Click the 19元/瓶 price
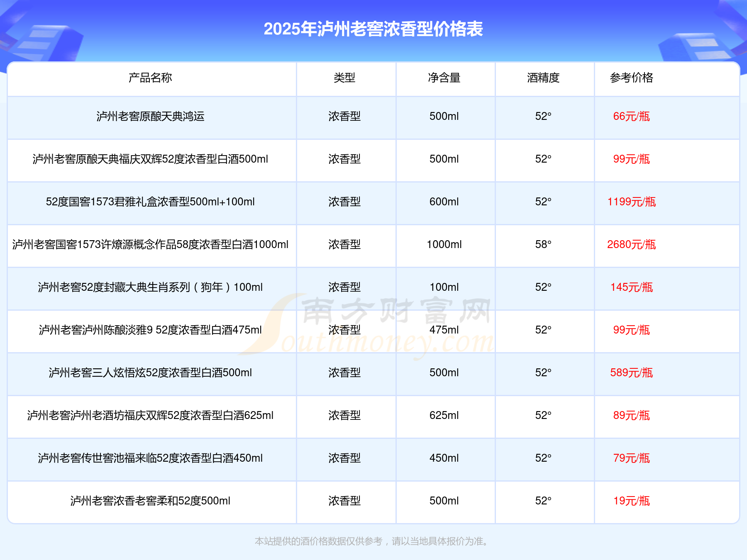The width and height of the screenshot is (747, 560). pyautogui.click(x=632, y=501)
